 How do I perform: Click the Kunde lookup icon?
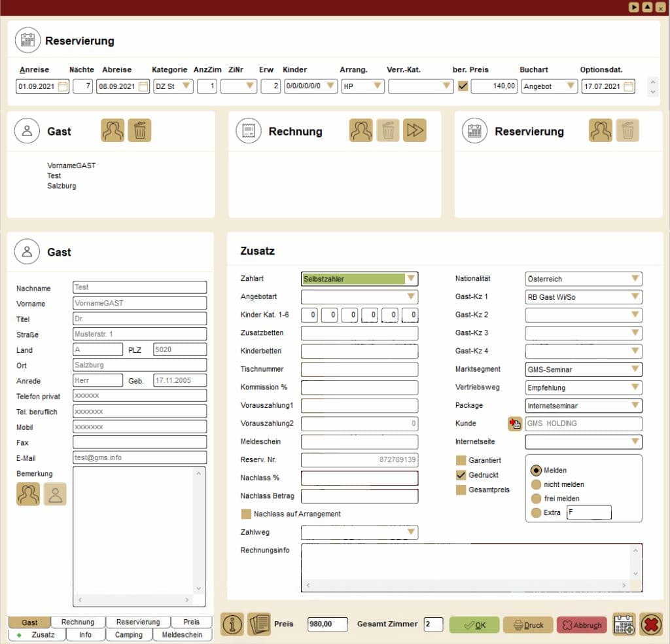point(515,424)
